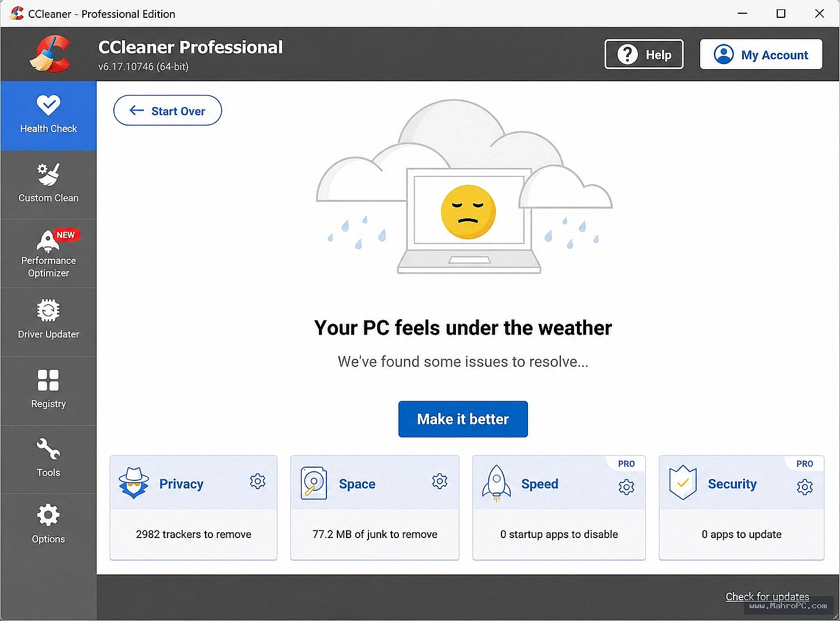Click the version number v6.17.10746 text
Image resolution: width=840 pixels, height=621 pixels.
click(143, 67)
